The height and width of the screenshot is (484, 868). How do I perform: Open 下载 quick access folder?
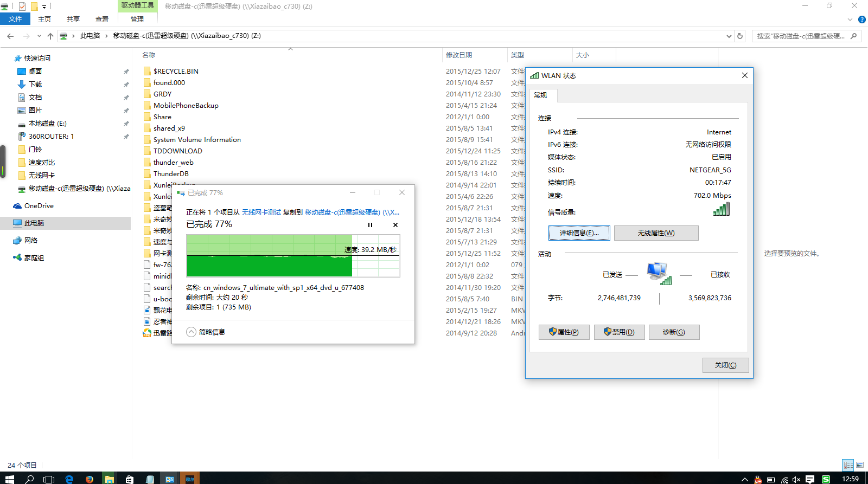(35, 85)
